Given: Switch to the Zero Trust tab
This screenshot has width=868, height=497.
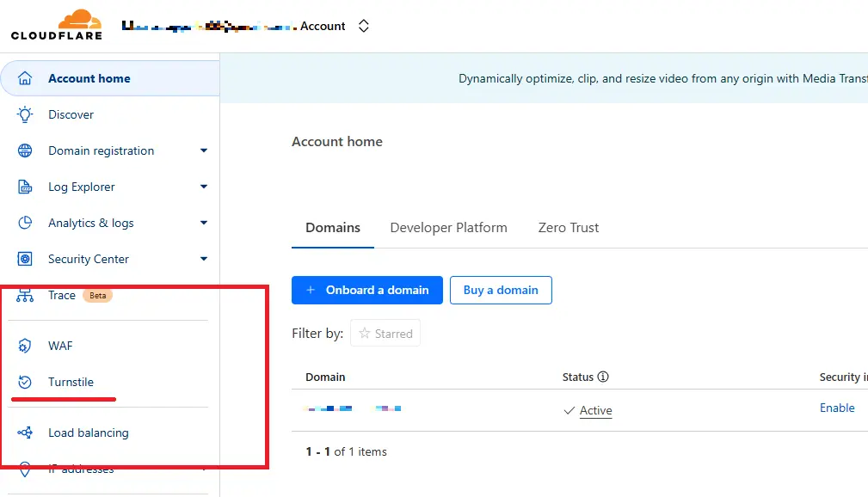Looking at the screenshot, I should point(568,228).
